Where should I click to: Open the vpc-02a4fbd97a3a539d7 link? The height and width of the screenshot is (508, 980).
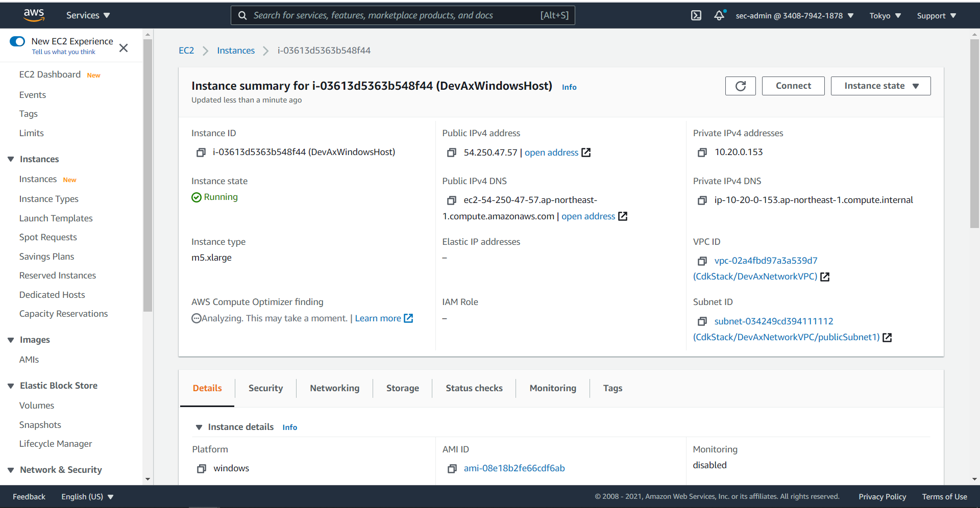(x=766, y=261)
